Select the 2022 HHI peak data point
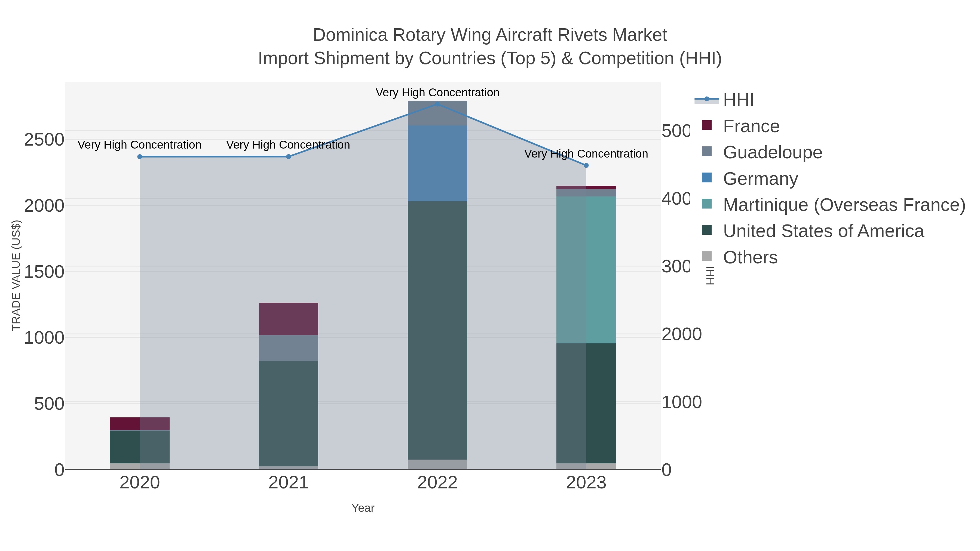The width and height of the screenshot is (980, 551). [437, 104]
